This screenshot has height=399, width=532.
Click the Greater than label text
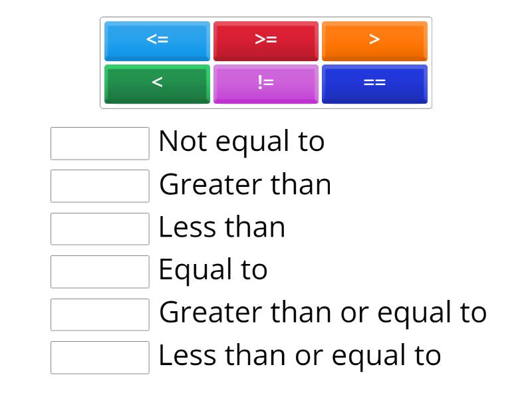tap(245, 184)
